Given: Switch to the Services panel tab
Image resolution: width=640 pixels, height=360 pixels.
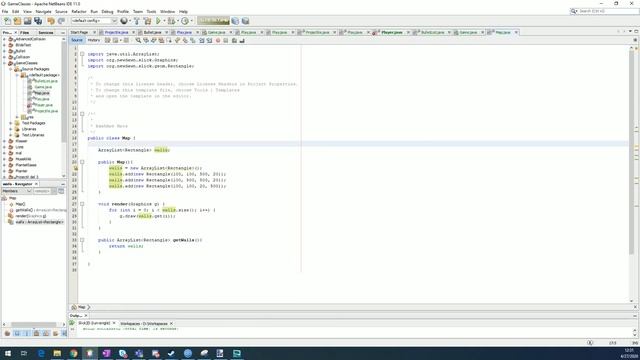Looking at the screenshot, I should [46, 32].
